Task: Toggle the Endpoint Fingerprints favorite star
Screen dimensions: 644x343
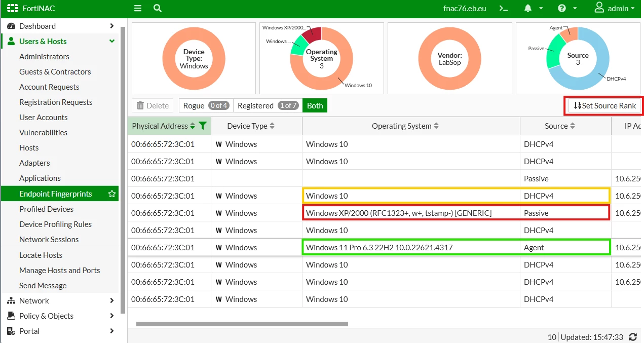Action: (x=112, y=194)
